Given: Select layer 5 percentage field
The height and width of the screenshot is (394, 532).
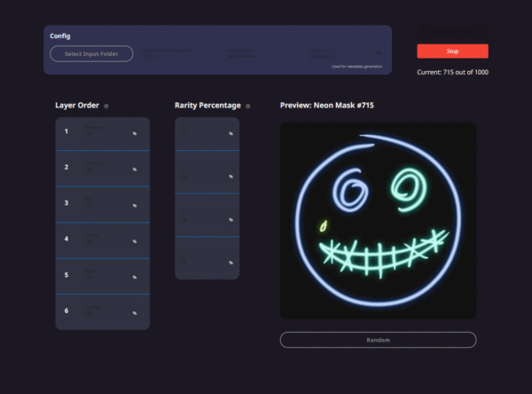Looking at the screenshot, I should point(111,274).
